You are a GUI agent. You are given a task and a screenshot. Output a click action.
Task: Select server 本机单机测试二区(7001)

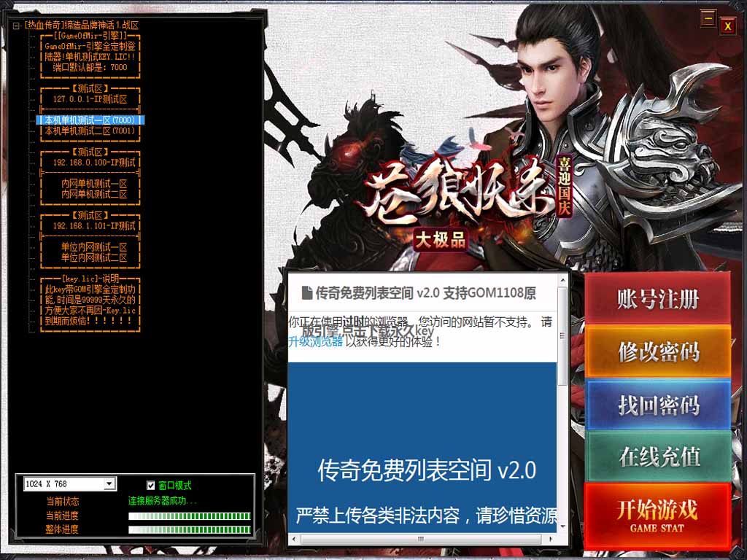pyautogui.click(x=89, y=131)
